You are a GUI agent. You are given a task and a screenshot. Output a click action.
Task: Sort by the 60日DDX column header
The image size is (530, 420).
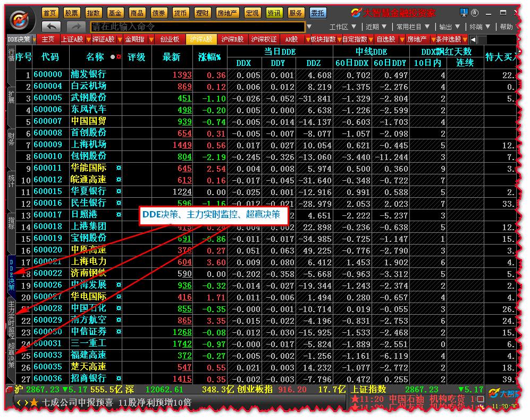tap(352, 63)
